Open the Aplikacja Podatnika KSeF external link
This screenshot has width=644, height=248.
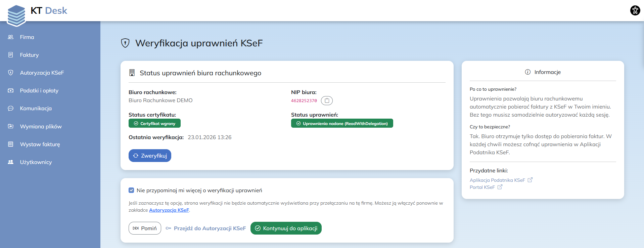click(497, 180)
